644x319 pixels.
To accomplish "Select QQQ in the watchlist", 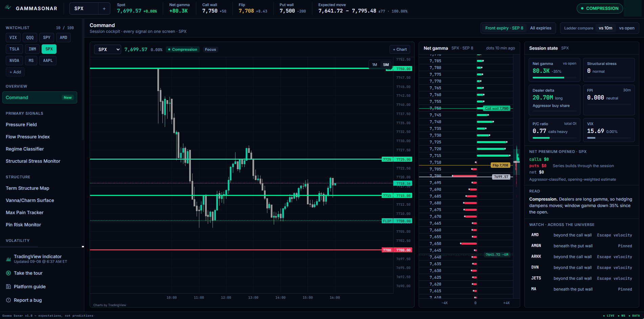I will (30, 38).
